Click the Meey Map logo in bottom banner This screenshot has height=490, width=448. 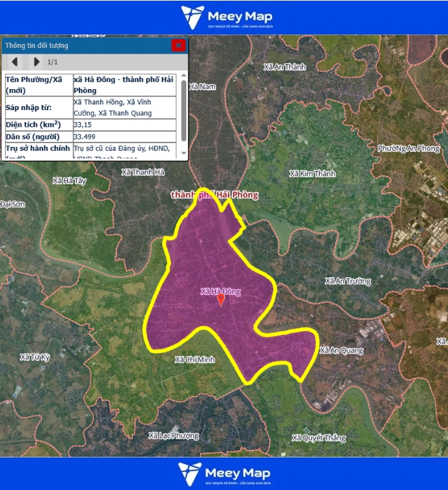tap(224, 474)
